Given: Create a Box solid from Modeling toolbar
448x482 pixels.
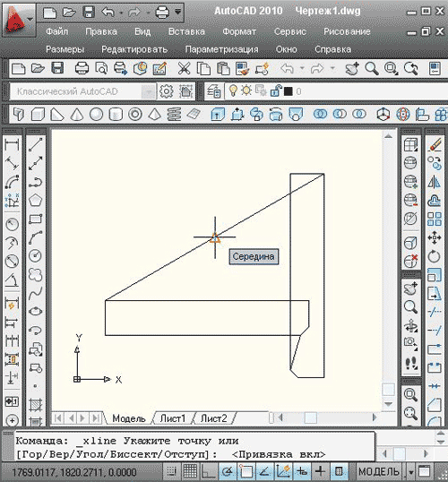Looking at the screenshot, I should click(38, 115).
